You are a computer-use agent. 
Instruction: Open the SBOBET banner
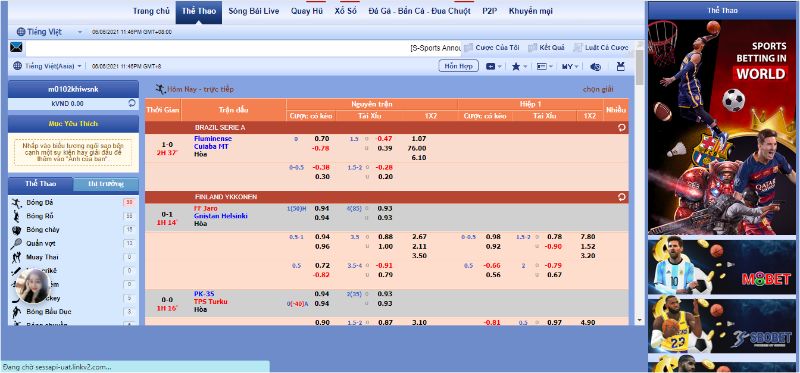click(722, 325)
